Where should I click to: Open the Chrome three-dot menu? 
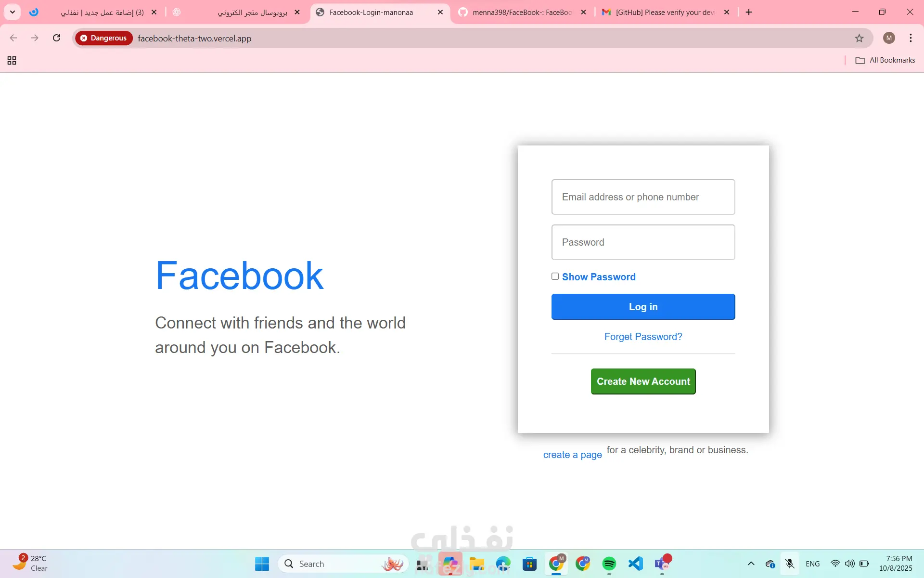[x=911, y=38]
